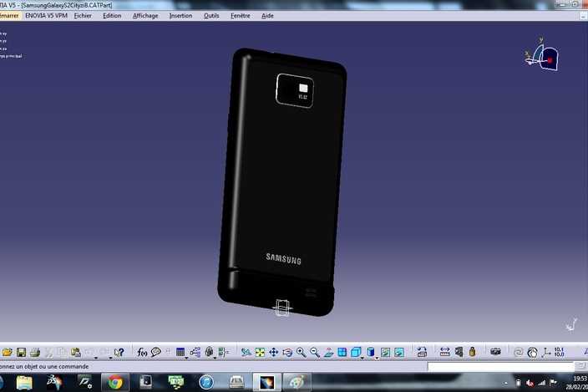Open the 3DS Dassault taskbar app

click(54, 382)
